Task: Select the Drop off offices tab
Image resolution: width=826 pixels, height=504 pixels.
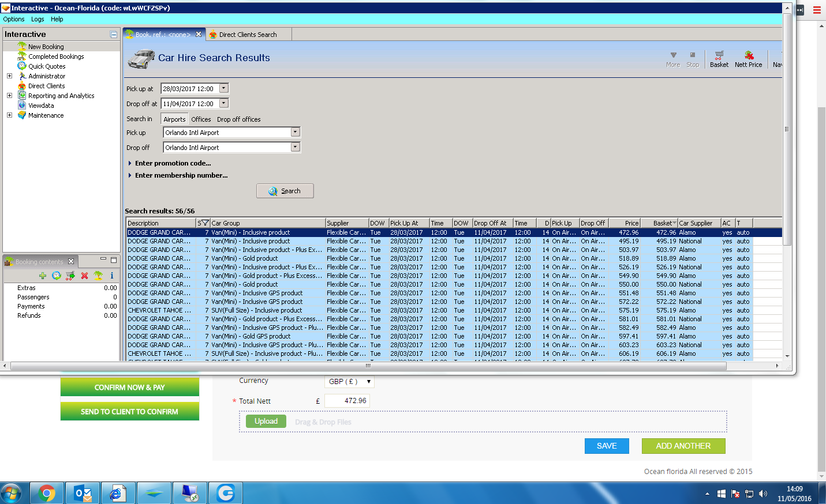Action: coord(238,119)
